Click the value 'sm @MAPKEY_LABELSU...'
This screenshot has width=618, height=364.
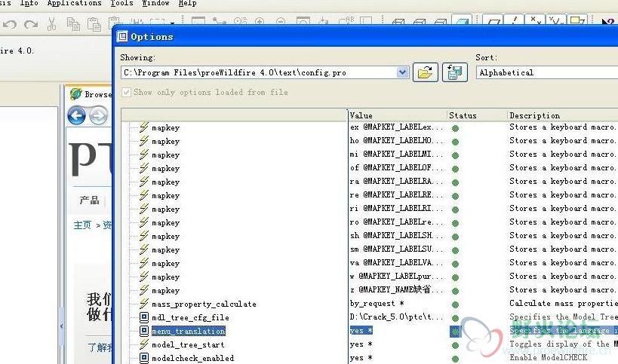pyautogui.click(x=396, y=249)
